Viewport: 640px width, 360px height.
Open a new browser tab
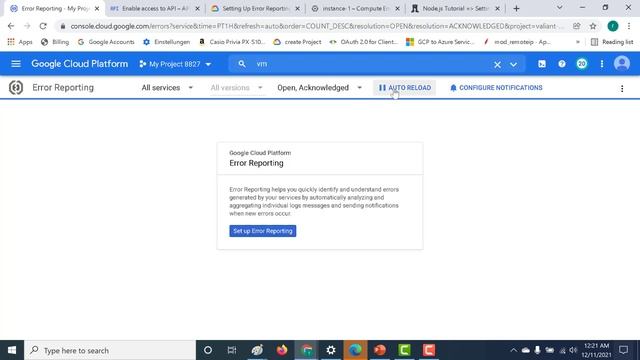pyautogui.click(x=516, y=9)
